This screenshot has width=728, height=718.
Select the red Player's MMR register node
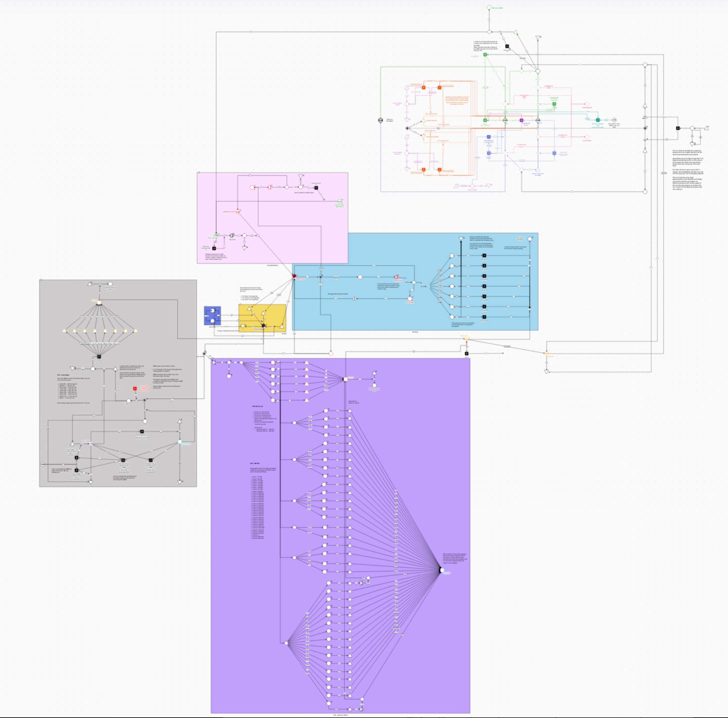135,388
